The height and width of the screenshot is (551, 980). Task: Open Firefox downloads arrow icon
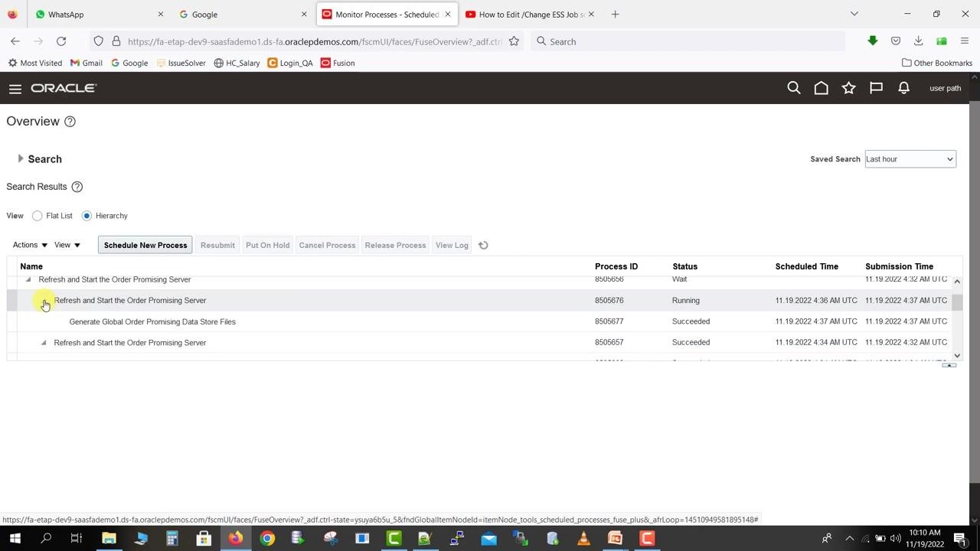tap(918, 41)
